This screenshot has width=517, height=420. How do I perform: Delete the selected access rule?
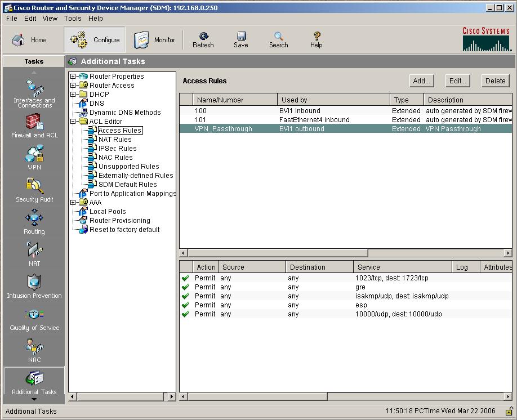click(x=495, y=81)
